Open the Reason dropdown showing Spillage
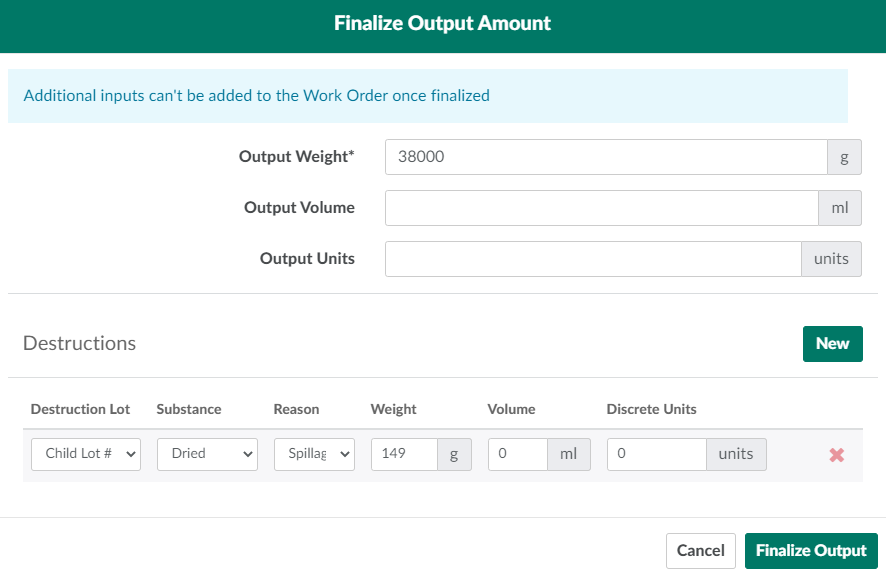This screenshot has height=577, width=886. click(x=314, y=454)
